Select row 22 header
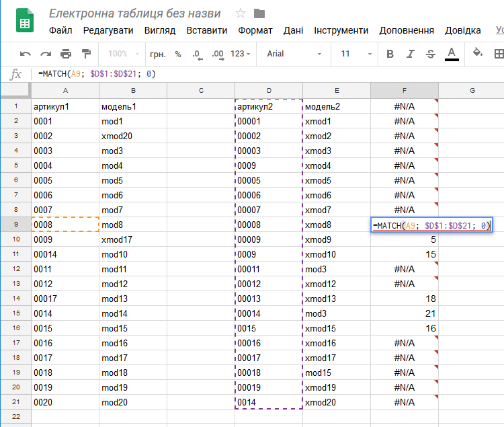 (x=15, y=416)
